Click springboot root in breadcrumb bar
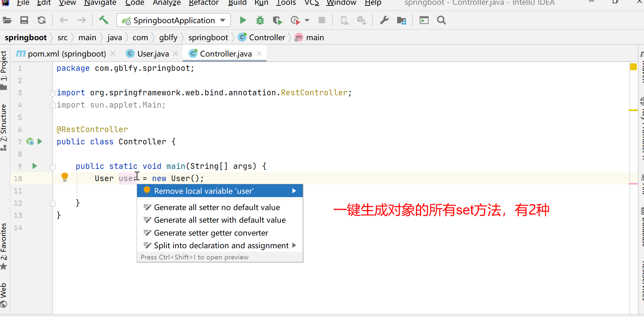The image size is (644, 317). tap(26, 37)
